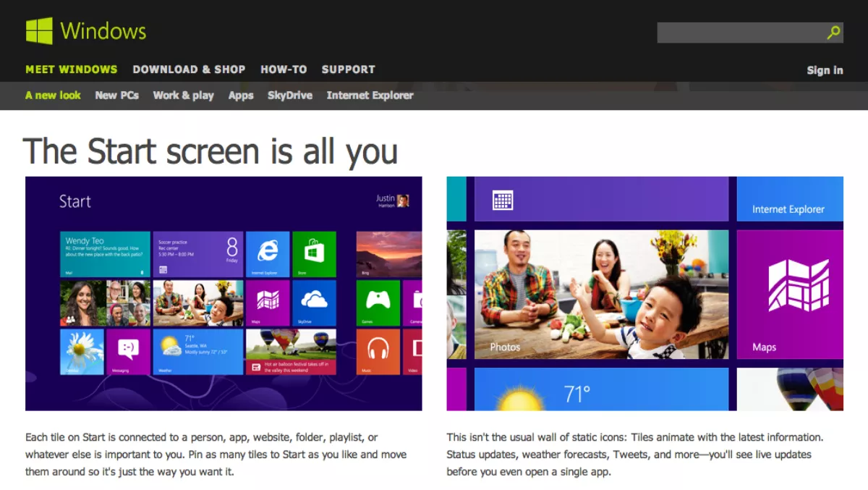
Task: Click the Desktop daisy flower tile
Action: [x=82, y=352]
